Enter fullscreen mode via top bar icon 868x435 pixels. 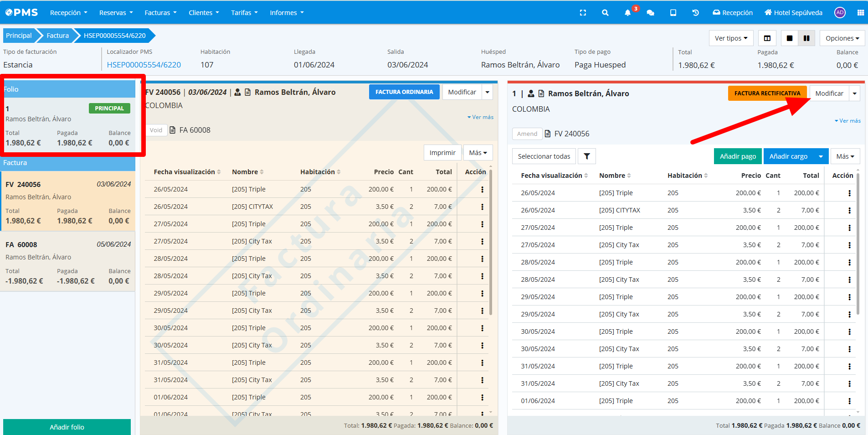tap(583, 13)
